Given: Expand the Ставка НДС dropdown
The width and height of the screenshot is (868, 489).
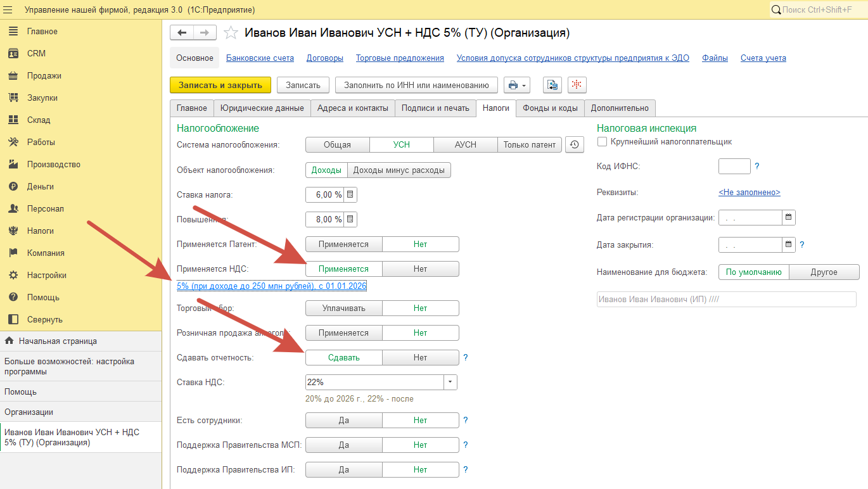Looking at the screenshot, I should 450,382.
